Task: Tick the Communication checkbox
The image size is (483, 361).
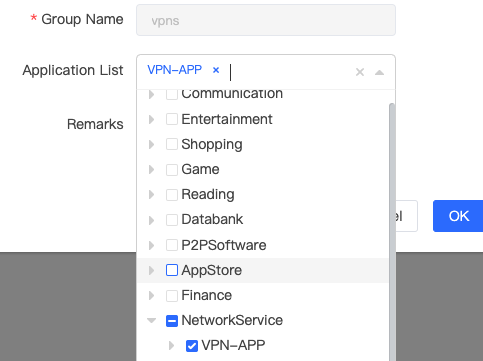Action: [x=172, y=94]
